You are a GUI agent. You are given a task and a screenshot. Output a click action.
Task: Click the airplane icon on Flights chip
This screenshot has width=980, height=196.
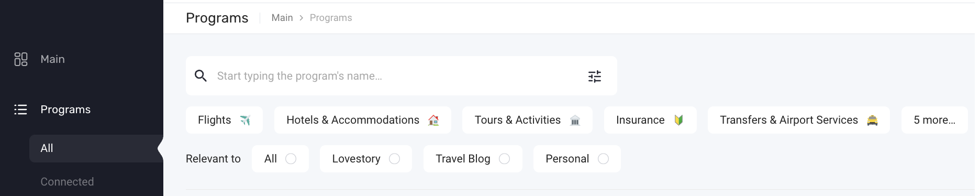245,121
